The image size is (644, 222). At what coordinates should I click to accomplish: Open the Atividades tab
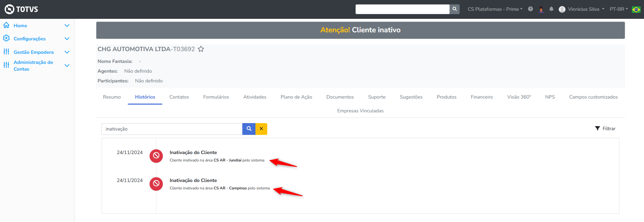(x=255, y=97)
